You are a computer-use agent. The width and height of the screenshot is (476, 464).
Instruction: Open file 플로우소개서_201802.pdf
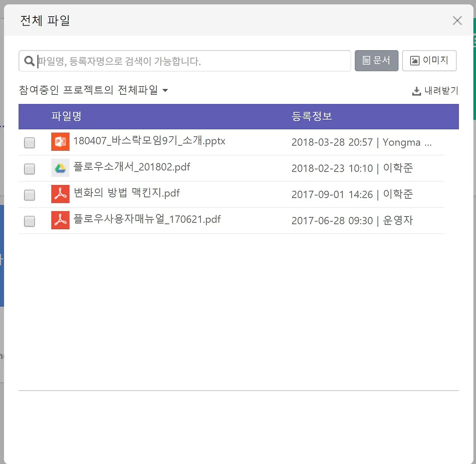pyautogui.click(x=132, y=167)
